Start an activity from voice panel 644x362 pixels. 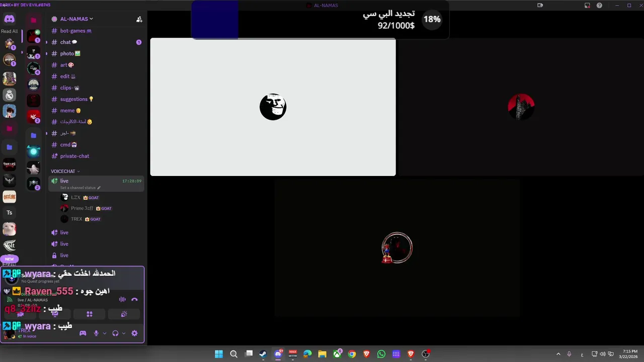[x=89, y=314]
